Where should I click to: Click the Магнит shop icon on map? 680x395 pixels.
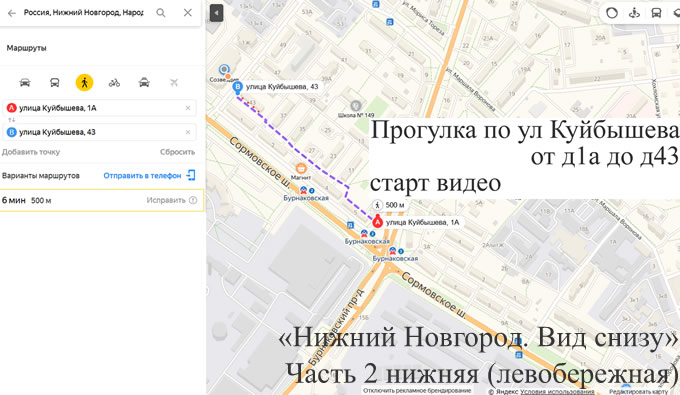(301, 168)
